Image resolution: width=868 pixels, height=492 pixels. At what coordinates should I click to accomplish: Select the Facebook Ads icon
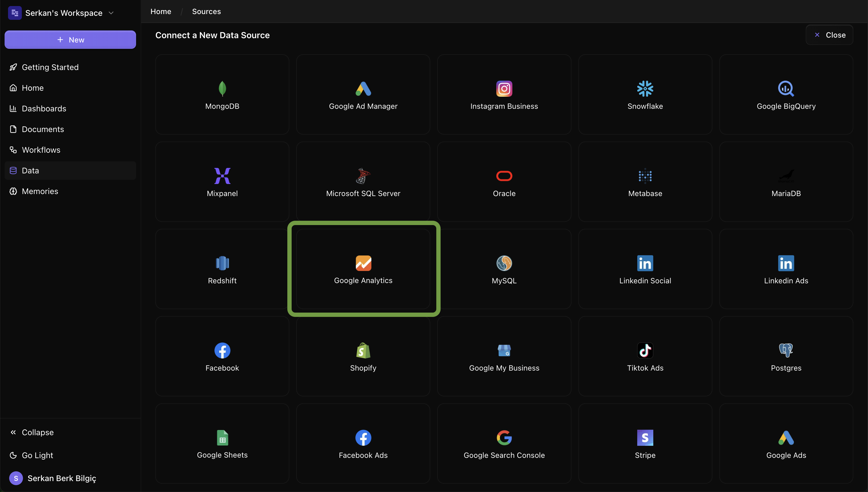363,437
